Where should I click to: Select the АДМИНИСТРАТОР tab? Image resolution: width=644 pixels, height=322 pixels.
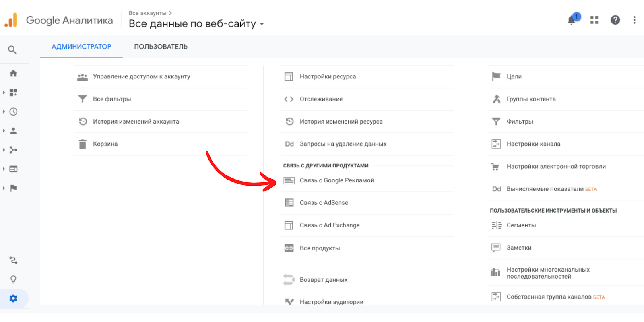tap(81, 47)
